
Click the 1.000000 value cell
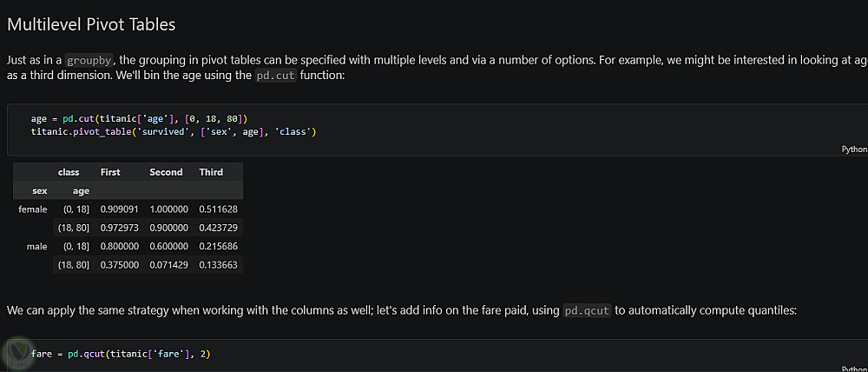pyautogui.click(x=168, y=209)
